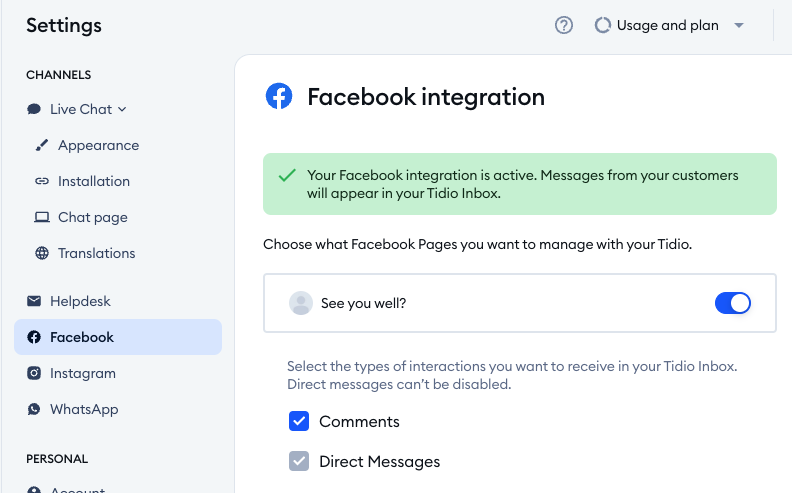Click the Direct Messages checkbox
Viewport: 792px width, 493px height.
coord(299,461)
